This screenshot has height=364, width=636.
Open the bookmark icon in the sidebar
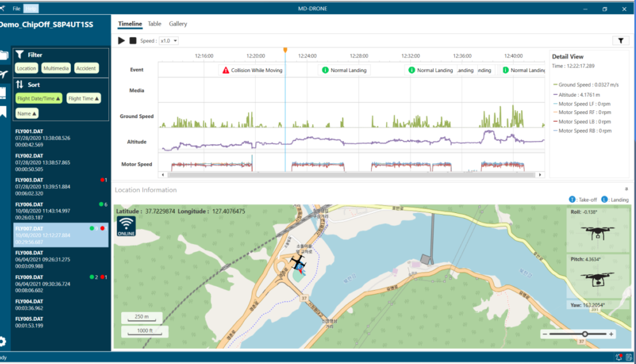click(x=3, y=112)
